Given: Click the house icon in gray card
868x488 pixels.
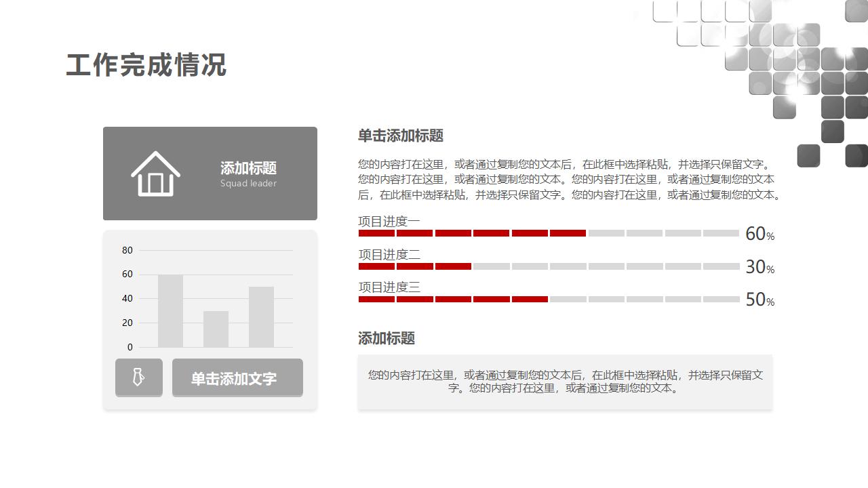Looking at the screenshot, I should click(155, 174).
